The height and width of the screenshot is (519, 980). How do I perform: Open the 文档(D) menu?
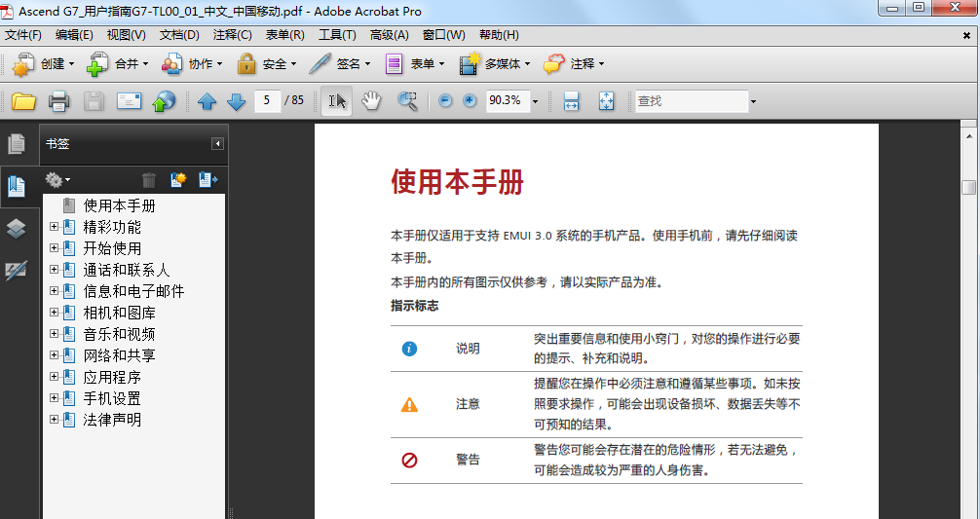(x=178, y=35)
